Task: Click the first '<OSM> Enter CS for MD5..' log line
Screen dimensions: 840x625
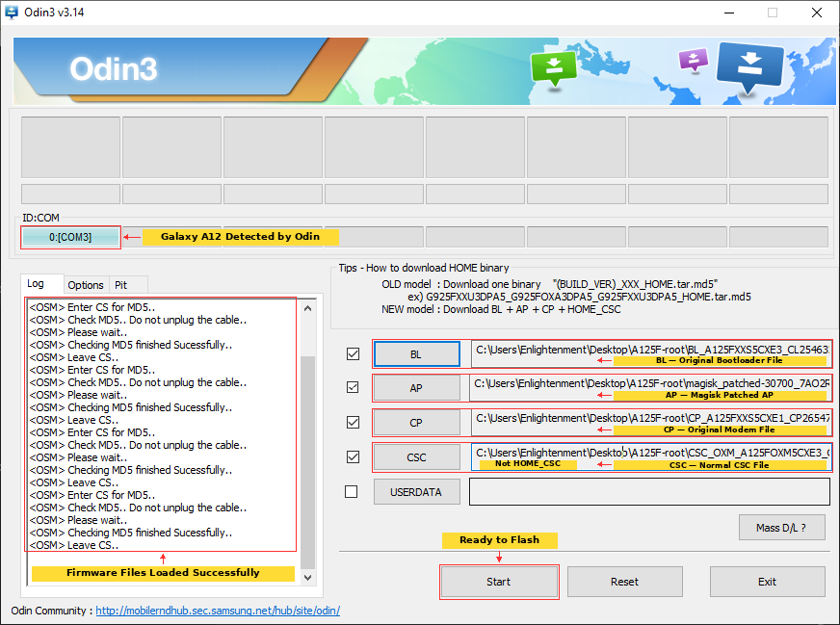Action: (x=92, y=307)
